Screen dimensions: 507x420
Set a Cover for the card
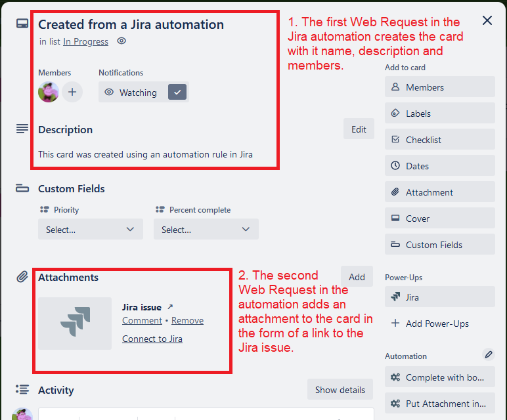[x=440, y=218]
